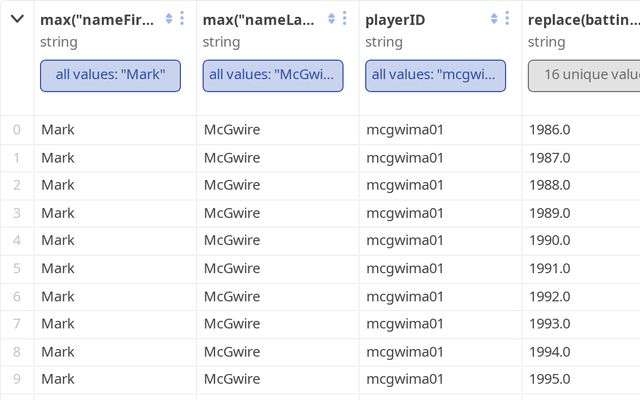Open the '16 unique values' summary chip
Viewport: 640px width, 400px height.
[x=585, y=76]
